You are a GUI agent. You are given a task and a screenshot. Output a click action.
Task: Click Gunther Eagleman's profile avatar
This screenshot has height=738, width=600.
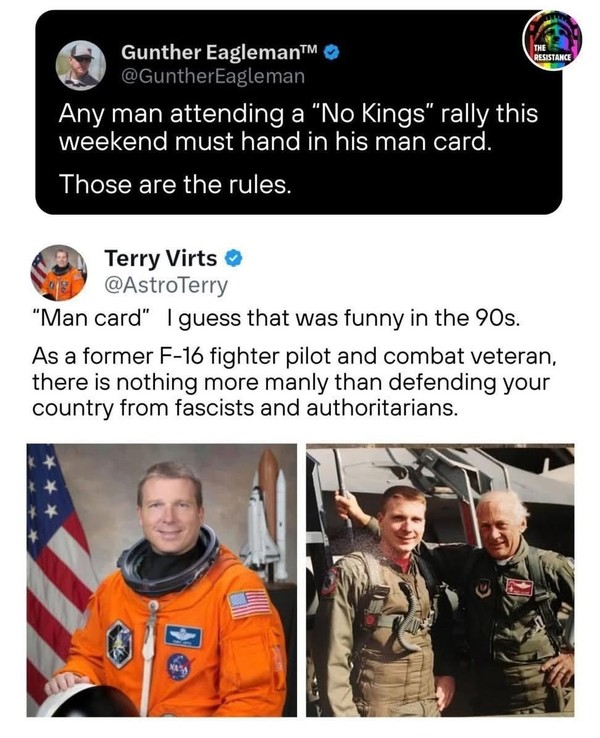[80, 65]
